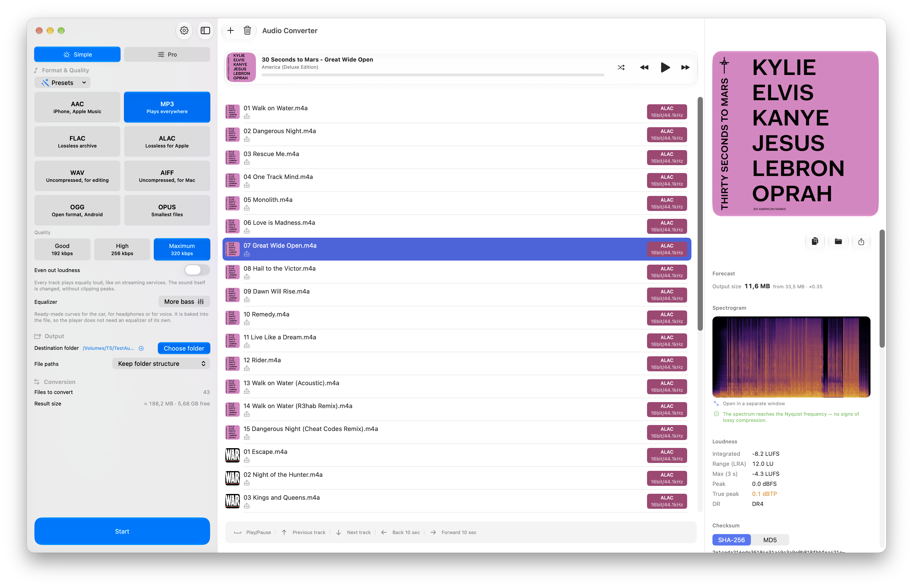
Task: Open the Keep folder structure dropdown
Action: pyautogui.click(x=161, y=363)
